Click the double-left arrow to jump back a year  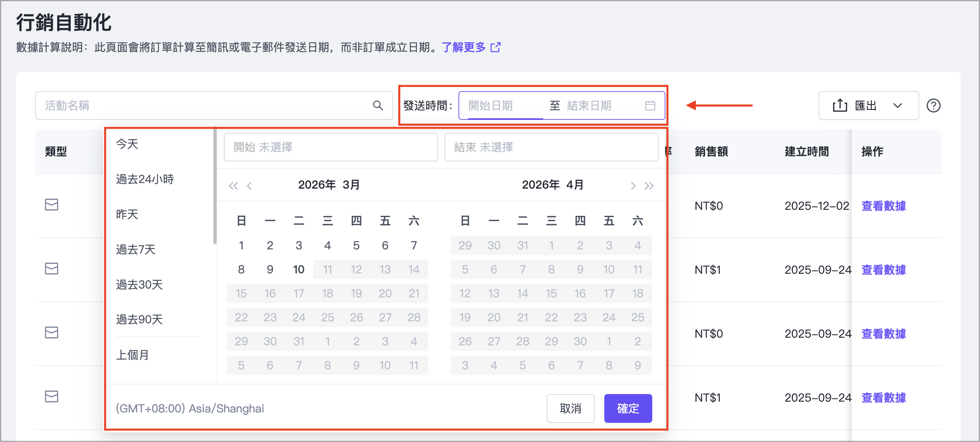tap(233, 185)
